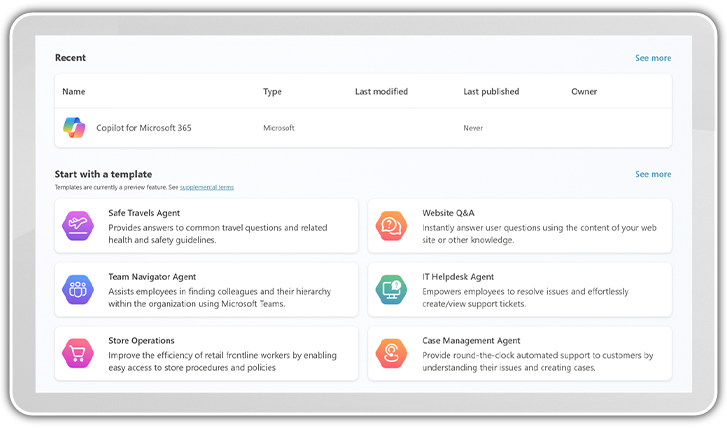
Task: Sort by the Name column header
Action: pyautogui.click(x=73, y=92)
